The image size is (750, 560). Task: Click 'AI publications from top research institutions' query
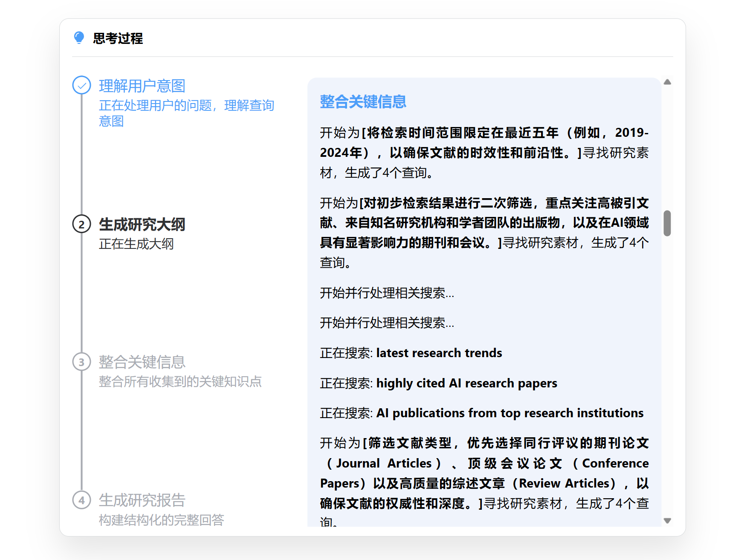510,413
